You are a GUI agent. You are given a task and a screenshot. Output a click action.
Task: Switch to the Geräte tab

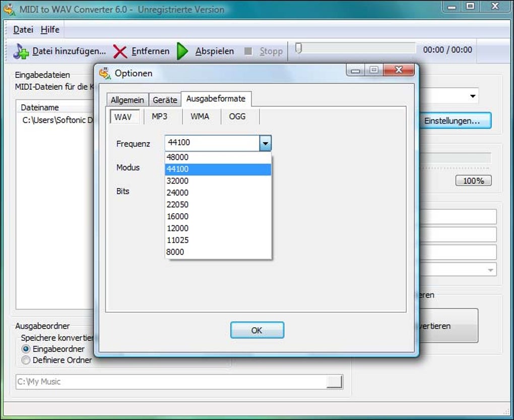coord(165,100)
